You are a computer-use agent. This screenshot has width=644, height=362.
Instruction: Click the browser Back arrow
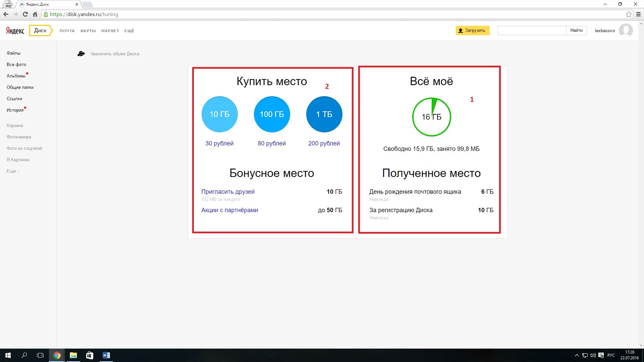(6, 14)
